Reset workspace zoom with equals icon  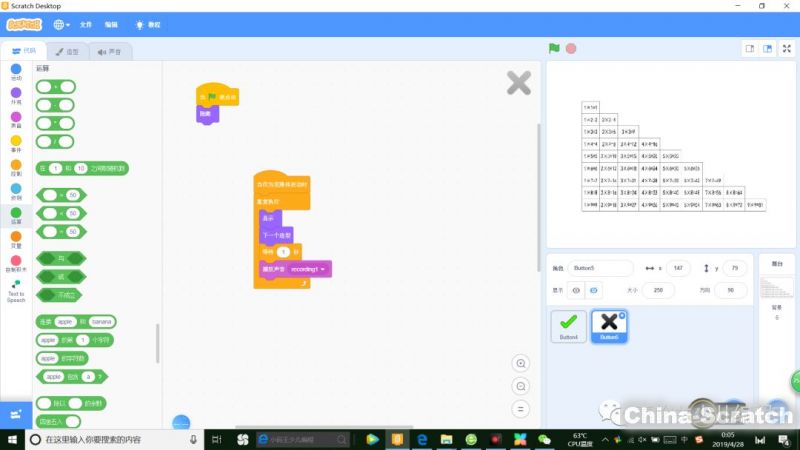(x=520, y=409)
